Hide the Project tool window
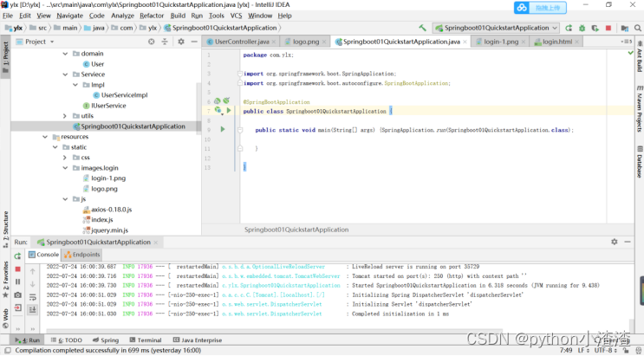Image resolution: width=644 pixels, height=356 pixels. pos(194,42)
